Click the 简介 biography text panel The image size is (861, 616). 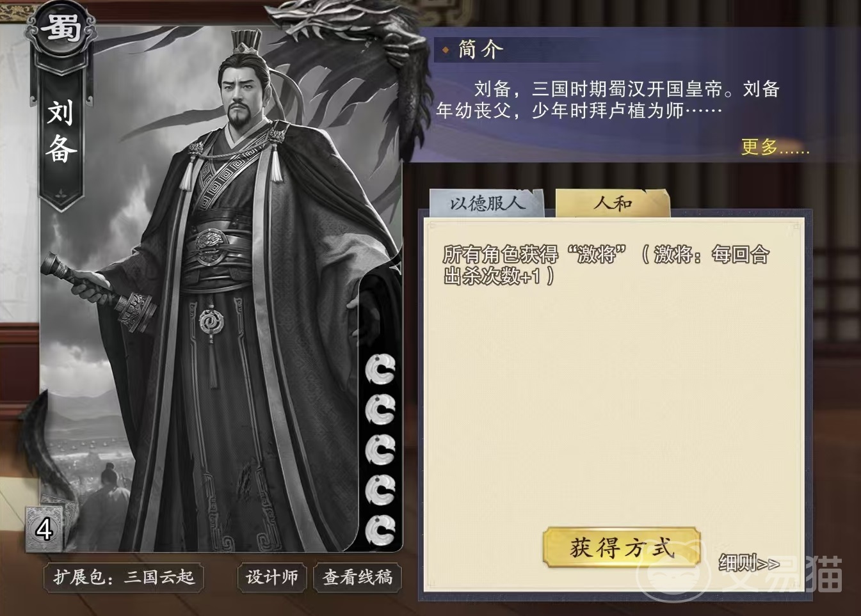pyautogui.click(x=607, y=100)
